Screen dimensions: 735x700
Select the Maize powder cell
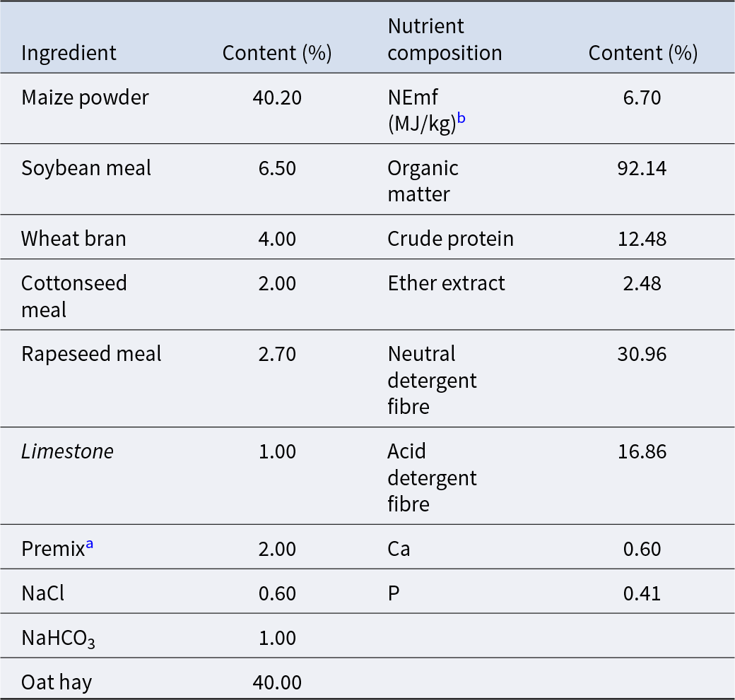coord(85,97)
